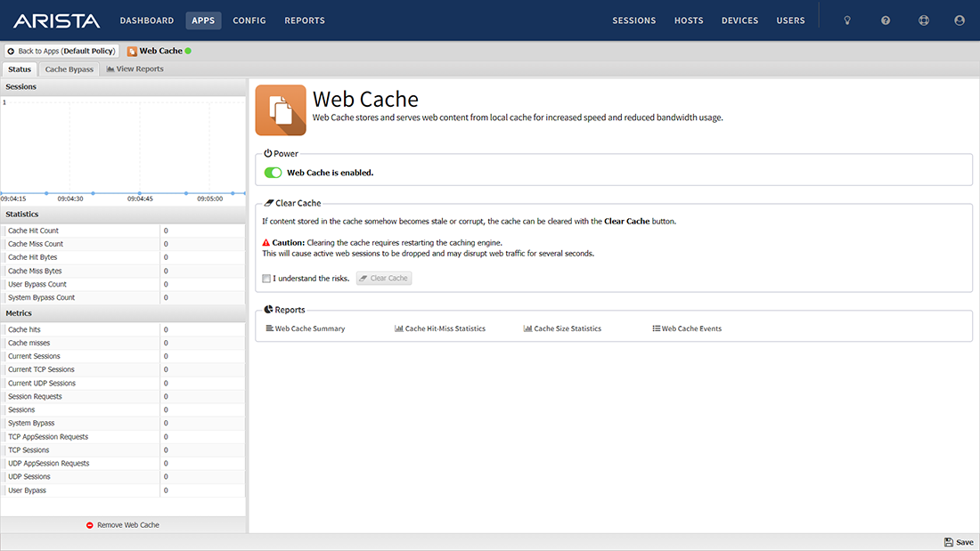The height and width of the screenshot is (551, 980).
Task: Click the Arista logo
Action: coord(56,20)
